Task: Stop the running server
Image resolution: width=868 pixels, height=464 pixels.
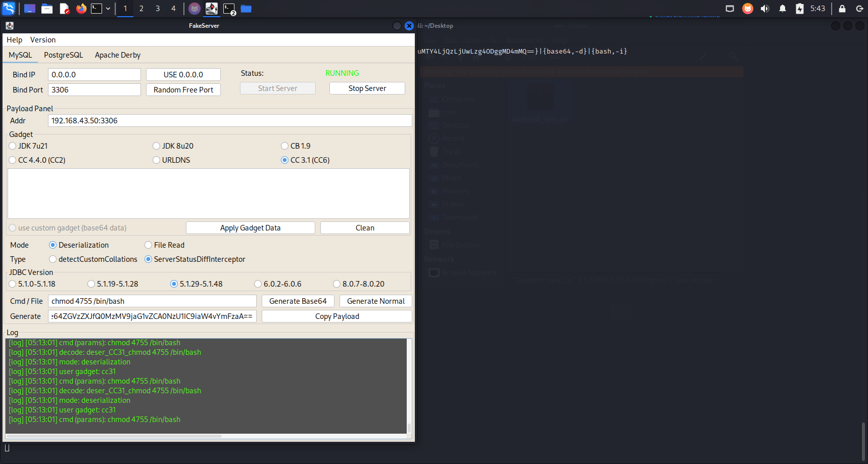Action: point(367,88)
